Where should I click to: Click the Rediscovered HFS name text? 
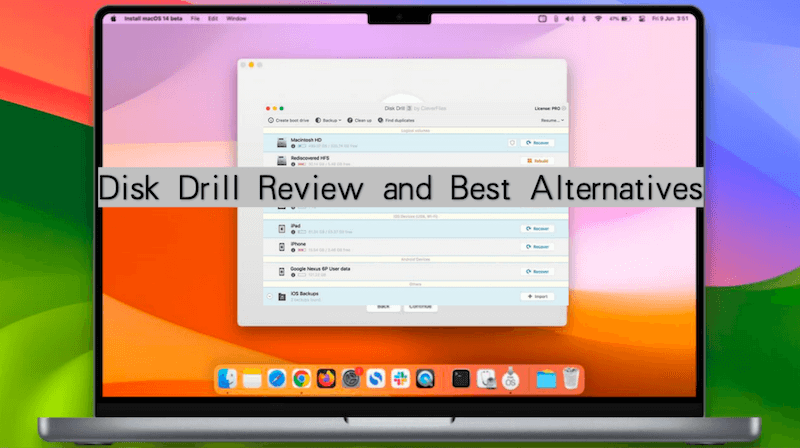(310, 158)
